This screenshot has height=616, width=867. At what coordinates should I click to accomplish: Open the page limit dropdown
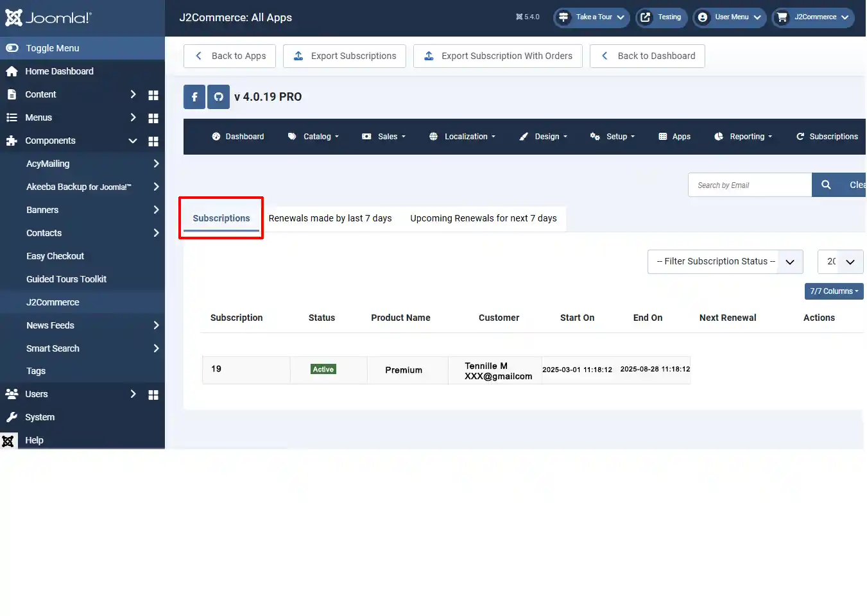[841, 262]
